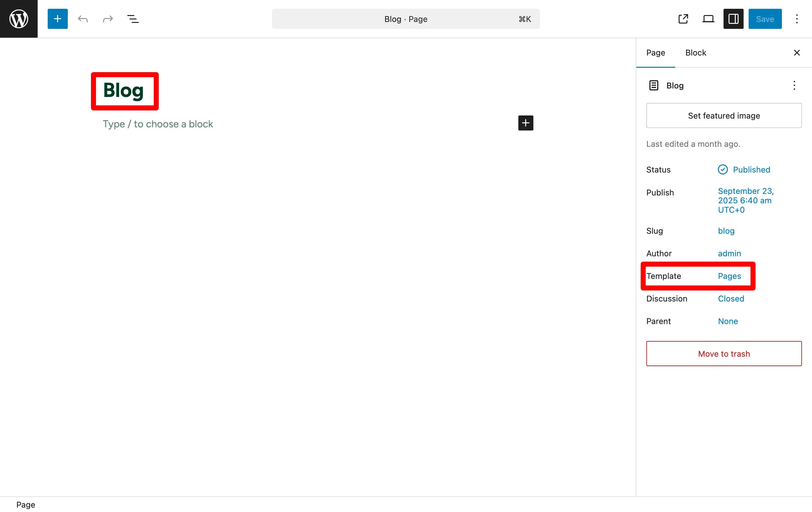Screen dimensions: 812x512
Task: Select the Page tab in sidebar
Action: (x=655, y=53)
